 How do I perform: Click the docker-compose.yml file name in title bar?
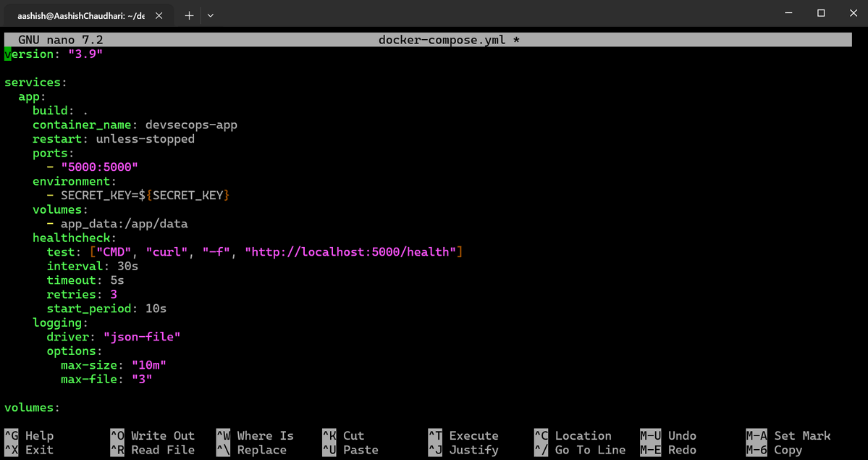click(x=442, y=40)
